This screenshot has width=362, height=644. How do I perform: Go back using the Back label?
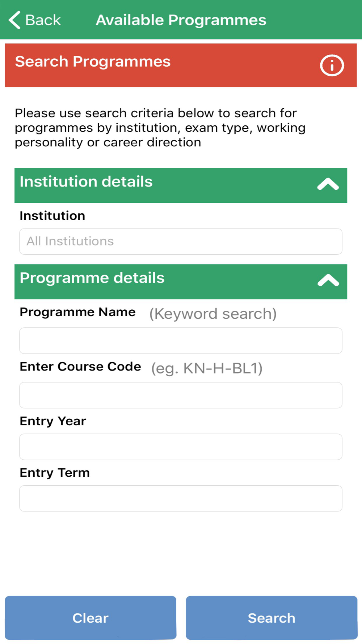click(x=43, y=20)
